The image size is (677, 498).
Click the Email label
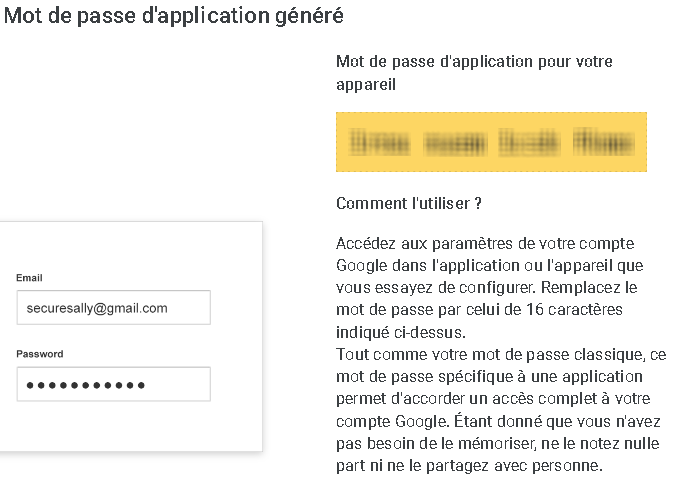tap(29, 278)
